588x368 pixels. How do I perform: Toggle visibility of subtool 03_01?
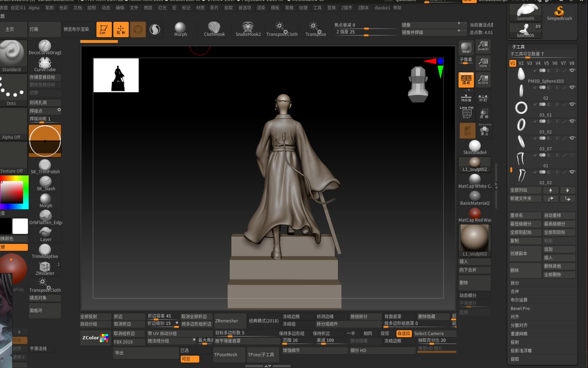[572, 104]
